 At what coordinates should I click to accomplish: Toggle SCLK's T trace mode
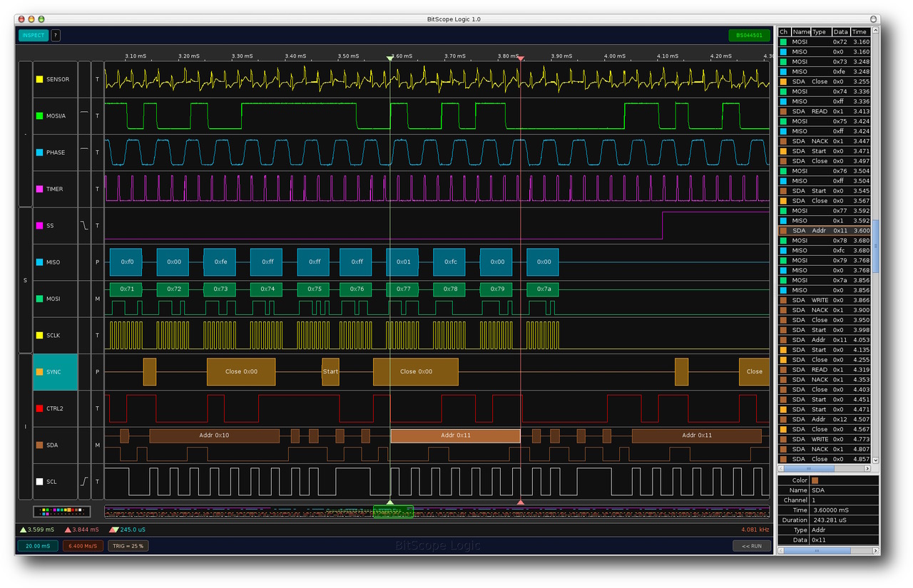coord(97,335)
